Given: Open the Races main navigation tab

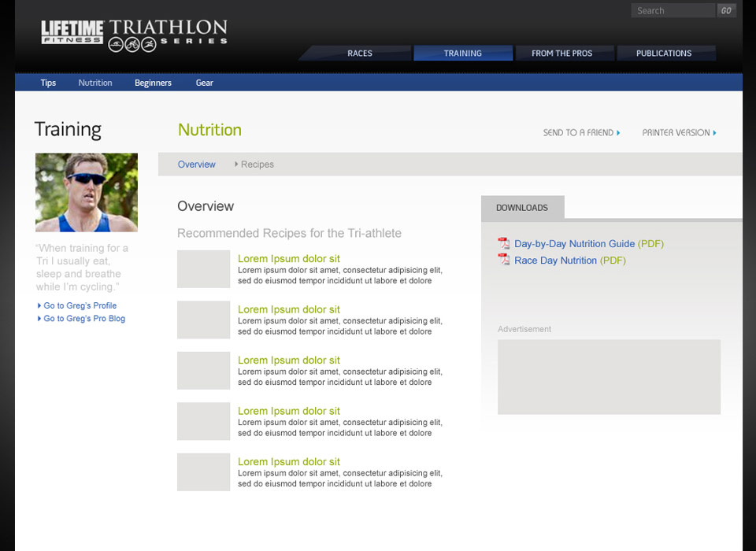Looking at the screenshot, I should click(x=357, y=53).
